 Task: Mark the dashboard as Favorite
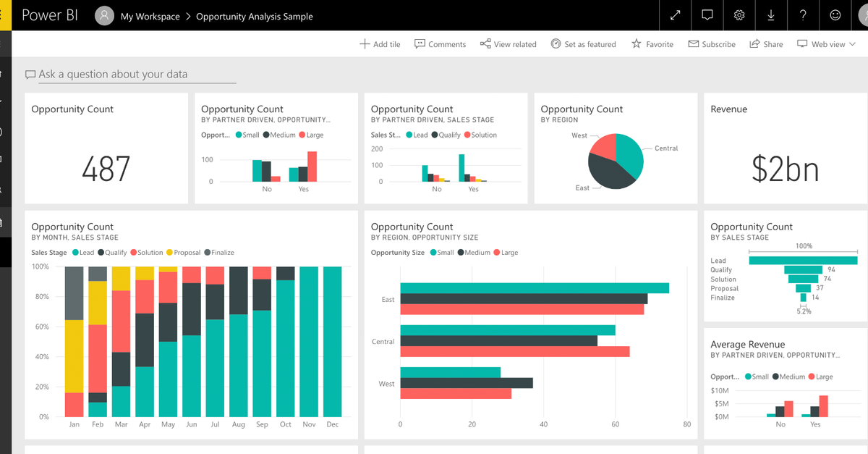click(x=652, y=44)
